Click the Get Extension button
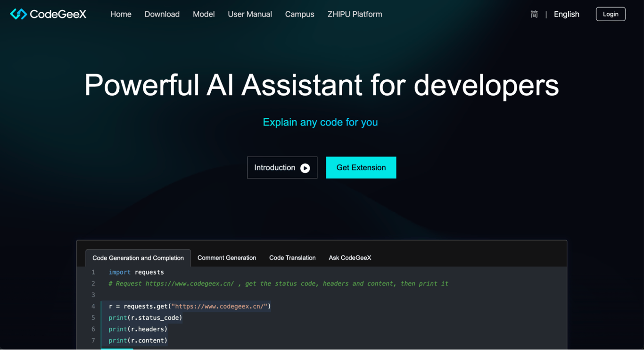This screenshot has height=350, width=644. [361, 167]
